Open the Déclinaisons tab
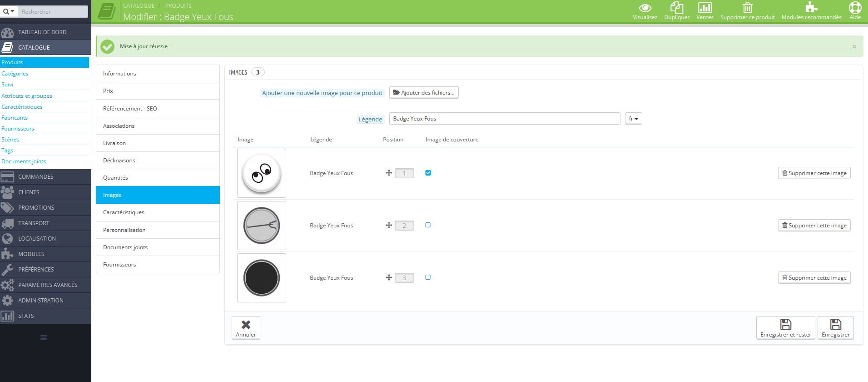 158,161
